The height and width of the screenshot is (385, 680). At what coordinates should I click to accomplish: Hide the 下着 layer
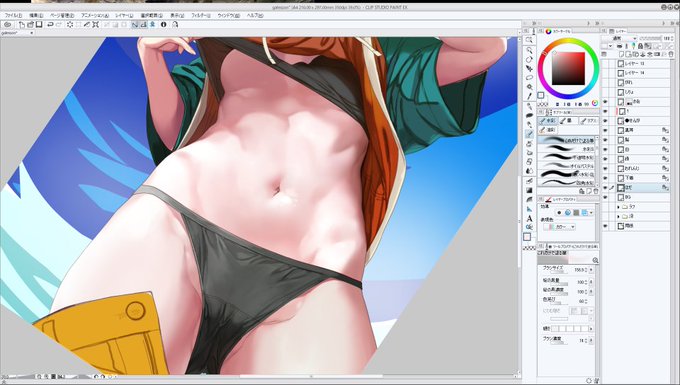[605, 178]
